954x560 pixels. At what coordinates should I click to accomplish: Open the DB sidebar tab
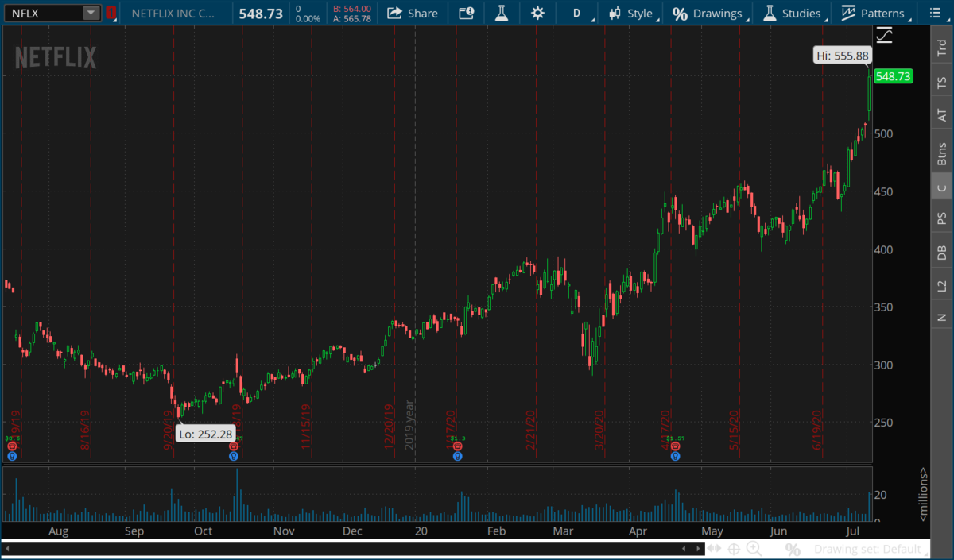(942, 253)
